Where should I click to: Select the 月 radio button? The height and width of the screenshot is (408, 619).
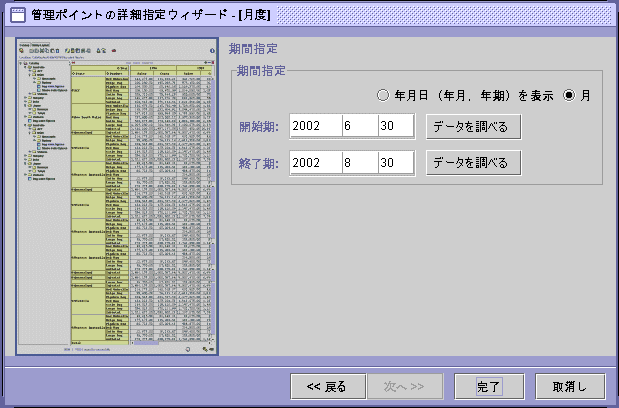point(571,96)
